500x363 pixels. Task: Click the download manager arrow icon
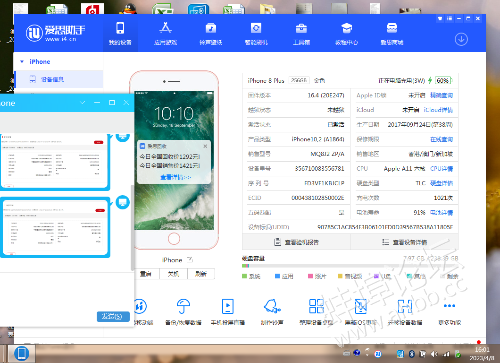click(x=461, y=39)
